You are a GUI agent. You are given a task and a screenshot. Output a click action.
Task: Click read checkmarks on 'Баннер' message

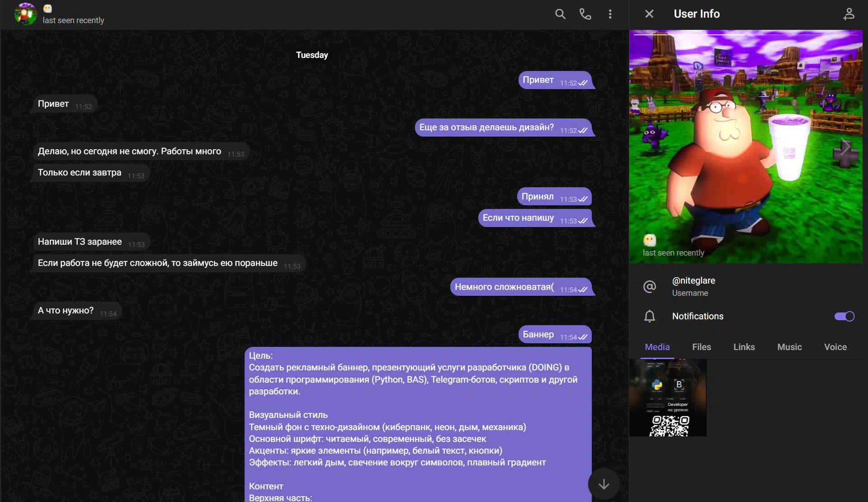[x=583, y=337]
